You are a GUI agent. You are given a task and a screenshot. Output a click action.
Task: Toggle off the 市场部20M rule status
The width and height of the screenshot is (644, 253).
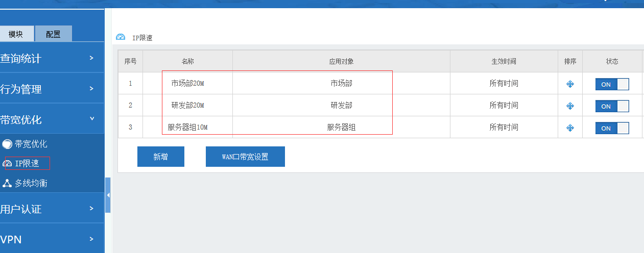(612, 84)
